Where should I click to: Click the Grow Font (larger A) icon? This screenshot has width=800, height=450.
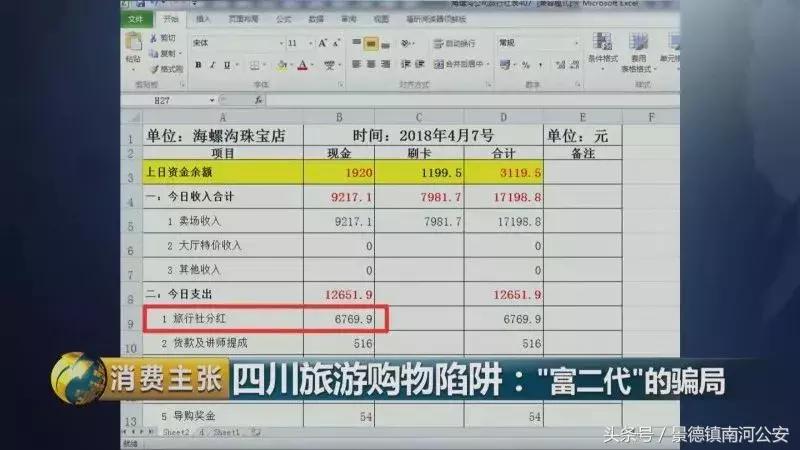[x=322, y=43]
